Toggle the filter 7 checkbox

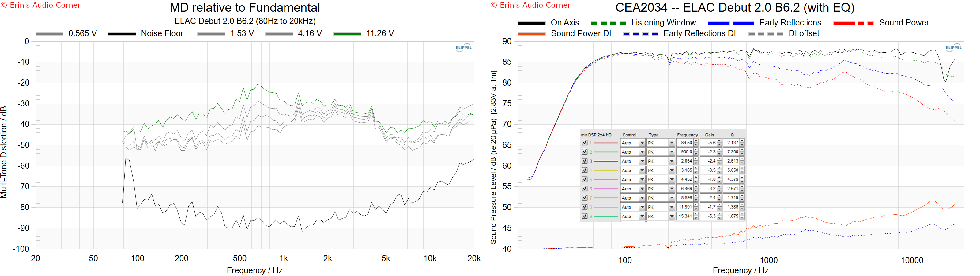pos(585,198)
